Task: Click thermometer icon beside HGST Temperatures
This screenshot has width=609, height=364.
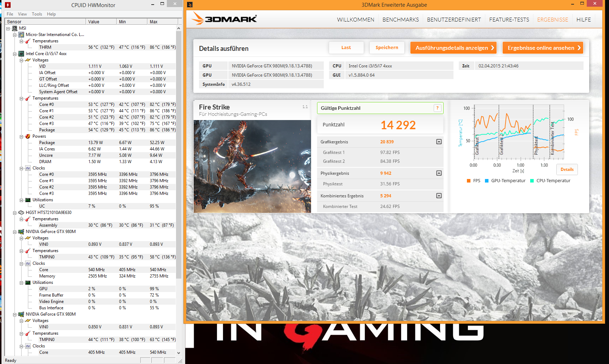Action: point(28,219)
